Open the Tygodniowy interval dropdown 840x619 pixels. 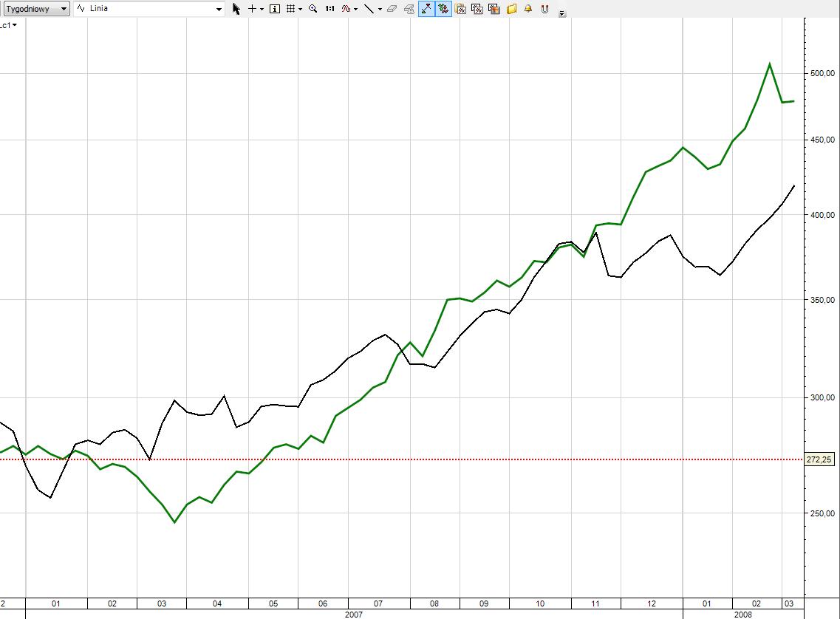(x=37, y=9)
